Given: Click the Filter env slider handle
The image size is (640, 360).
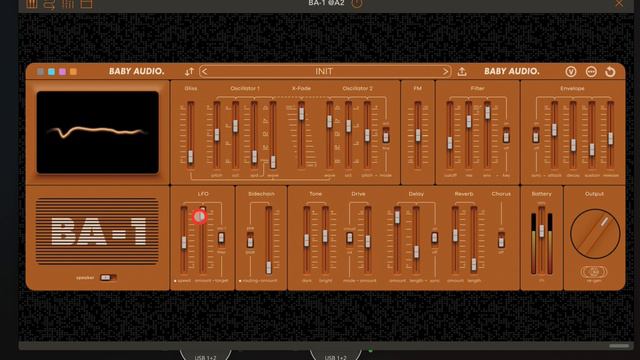Looking at the screenshot, I should pos(487,113).
